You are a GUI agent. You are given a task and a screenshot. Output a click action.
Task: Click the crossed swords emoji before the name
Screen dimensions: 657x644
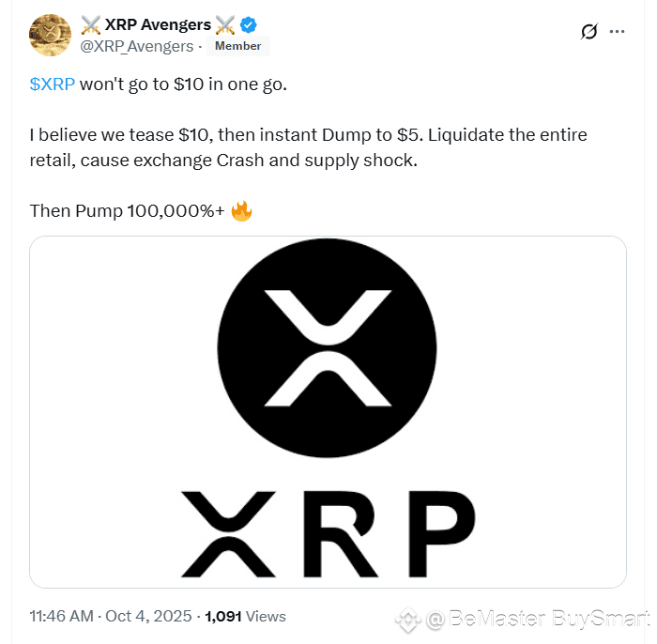tap(90, 25)
